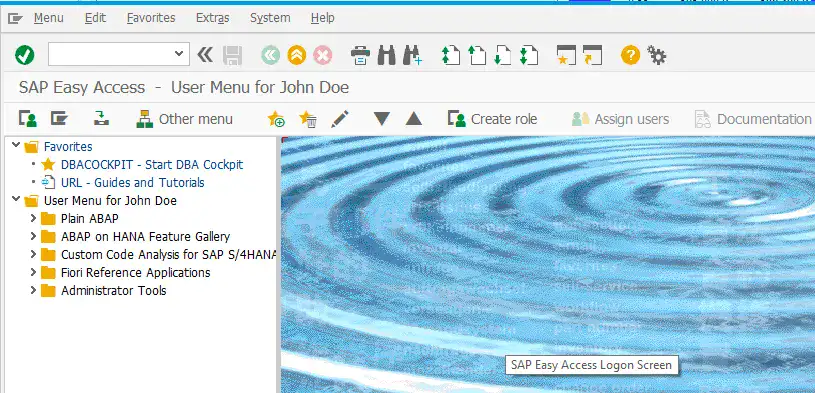The image size is (815, 393).
Task: Click the Print icon
Action: click(x=360, y=55)
